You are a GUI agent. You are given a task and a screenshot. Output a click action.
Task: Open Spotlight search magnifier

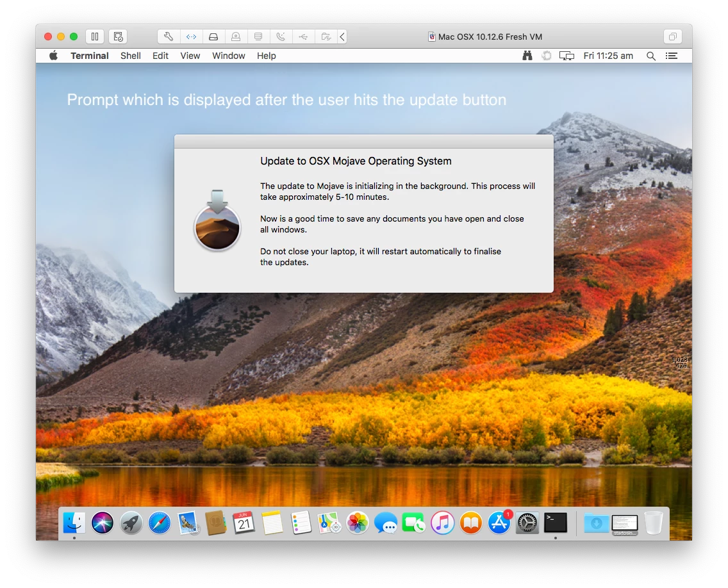[651, 56]
